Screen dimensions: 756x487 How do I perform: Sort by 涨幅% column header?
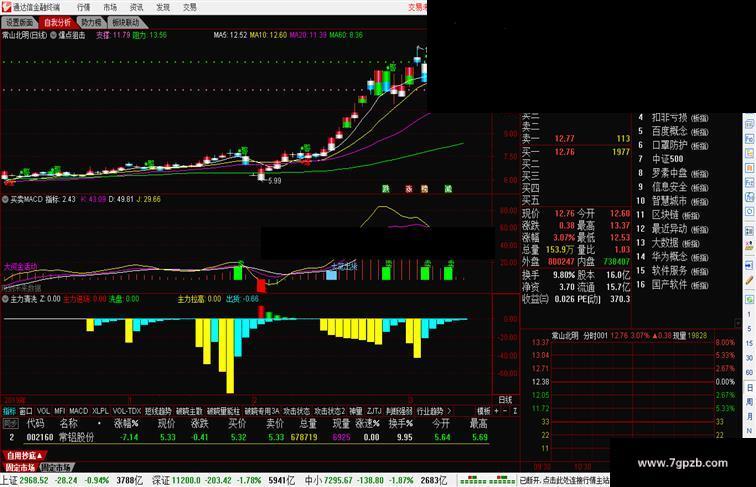pyautogui.click(x=126, y=423)
